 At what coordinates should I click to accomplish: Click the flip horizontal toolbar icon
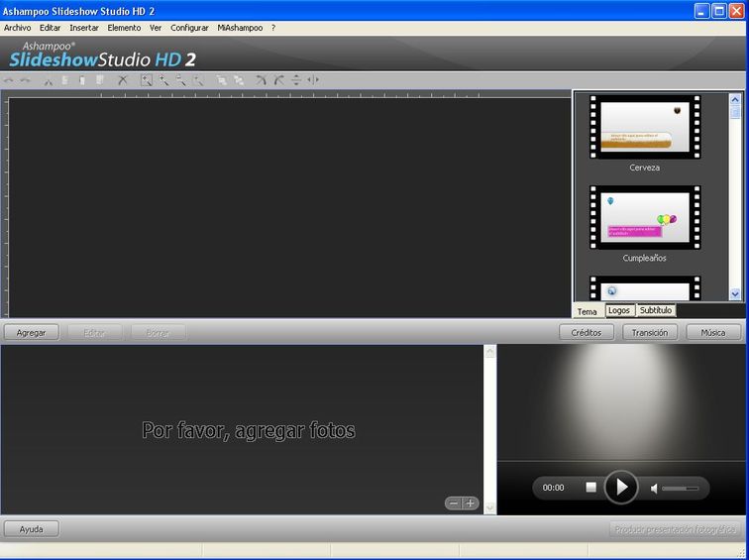point(313,80)
